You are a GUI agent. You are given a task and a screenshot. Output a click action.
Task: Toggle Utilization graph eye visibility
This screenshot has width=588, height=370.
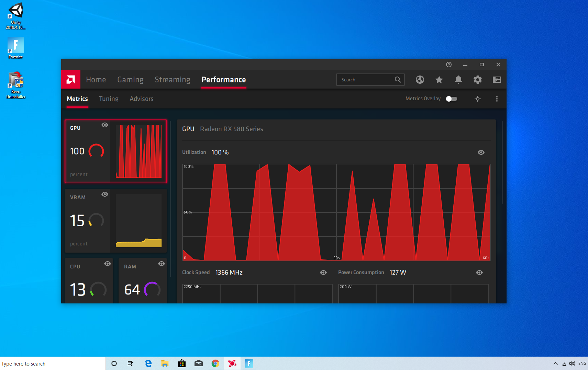(481, 152)
